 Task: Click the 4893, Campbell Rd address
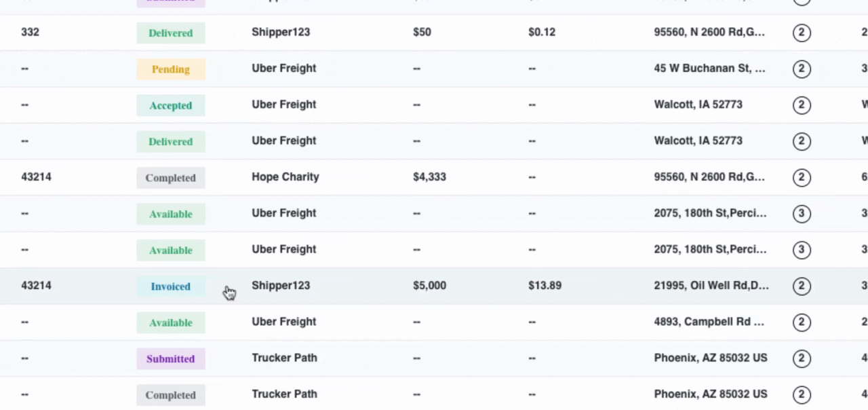(x=709, y=322)
